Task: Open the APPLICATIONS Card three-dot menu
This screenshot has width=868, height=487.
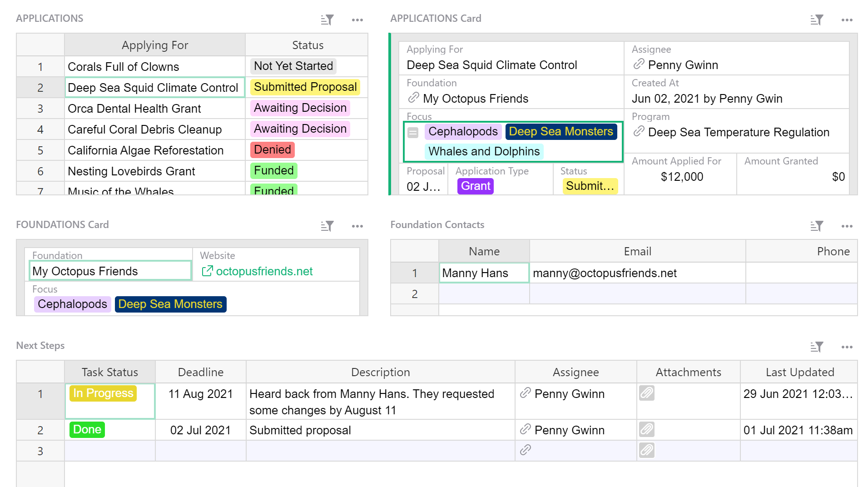Action: [x=847, y=20]
